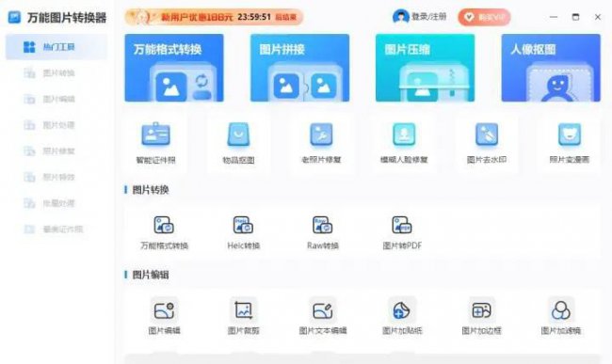Select the 图片加边框 frame tool
The height and width of the screenshot is (364, 612).
click(x=481, y=316)
